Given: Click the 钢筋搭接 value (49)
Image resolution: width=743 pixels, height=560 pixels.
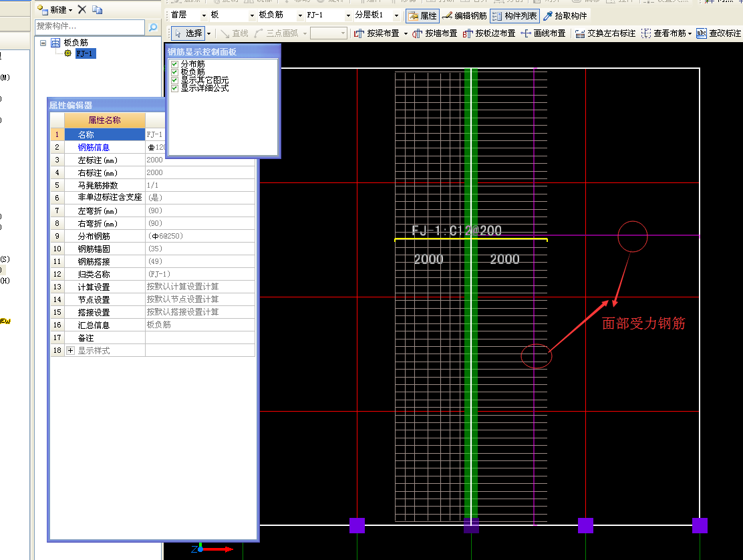Looking at the screenshot, I should click(x=200, y=261).
